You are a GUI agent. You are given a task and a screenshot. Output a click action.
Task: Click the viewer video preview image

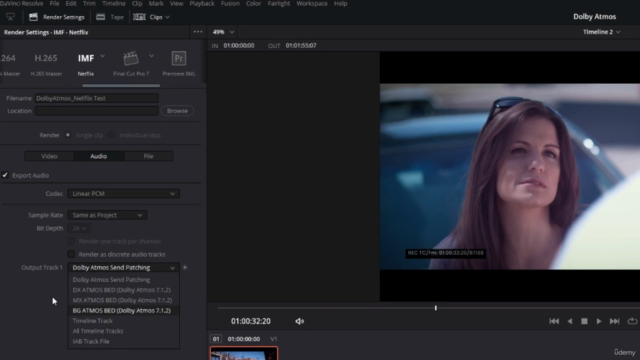(510, 176)
